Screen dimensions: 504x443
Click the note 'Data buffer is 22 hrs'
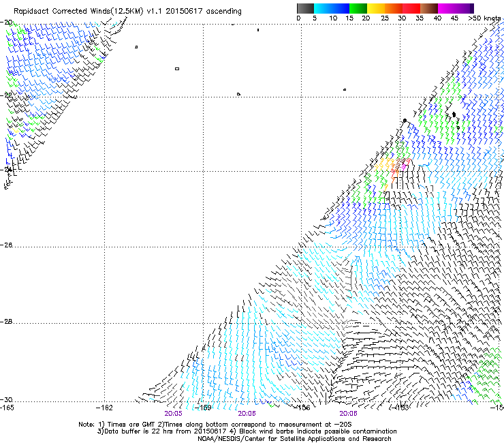point(139,431)
